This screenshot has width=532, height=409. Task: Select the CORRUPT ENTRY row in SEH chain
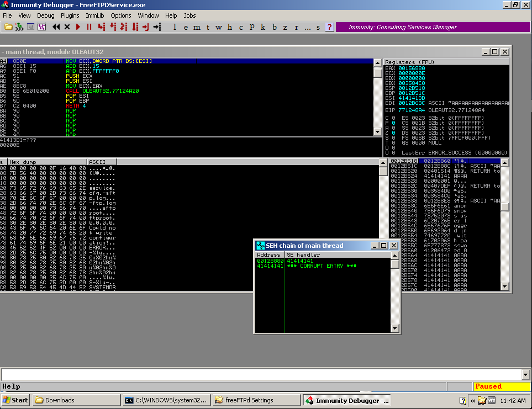(323, 266)
